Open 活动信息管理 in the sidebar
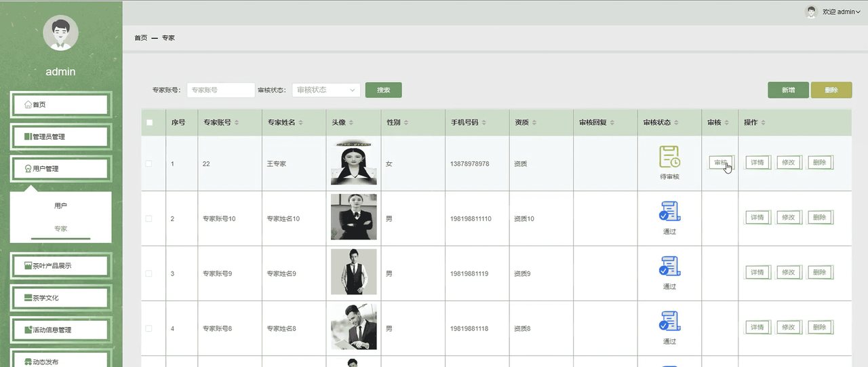Image resolution: width=868 pixels, height=367 pixels. [x=60, y=330]
